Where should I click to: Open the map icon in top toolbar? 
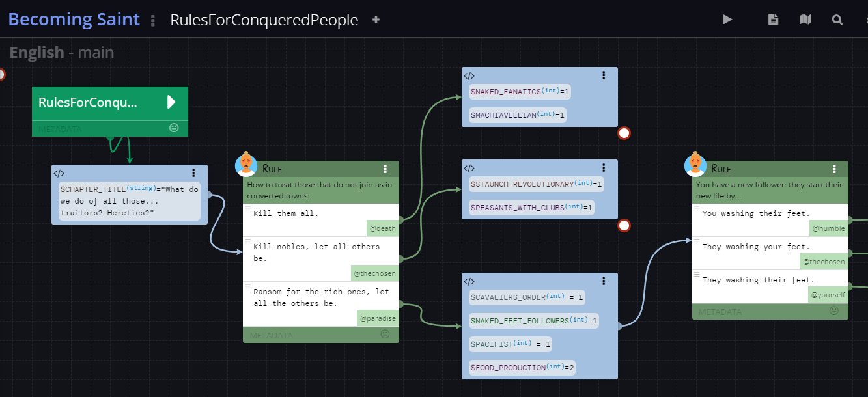[x=805, y=20]
